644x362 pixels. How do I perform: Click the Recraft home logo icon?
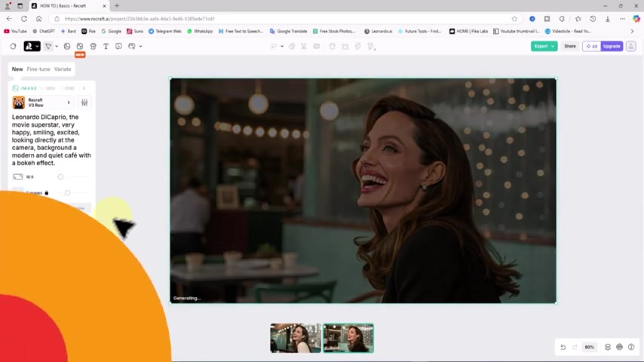pyautogui.click(x=29, y=46)
